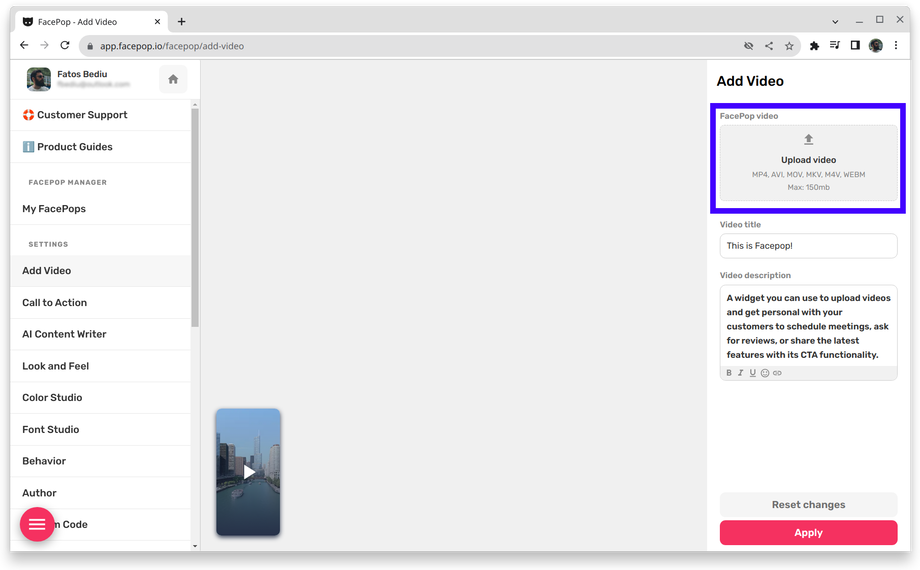Image resolution: width=920 pixels, height=570 pixels.
Task: Close the FacePop - Add Video tab
Action: [157, 22]
